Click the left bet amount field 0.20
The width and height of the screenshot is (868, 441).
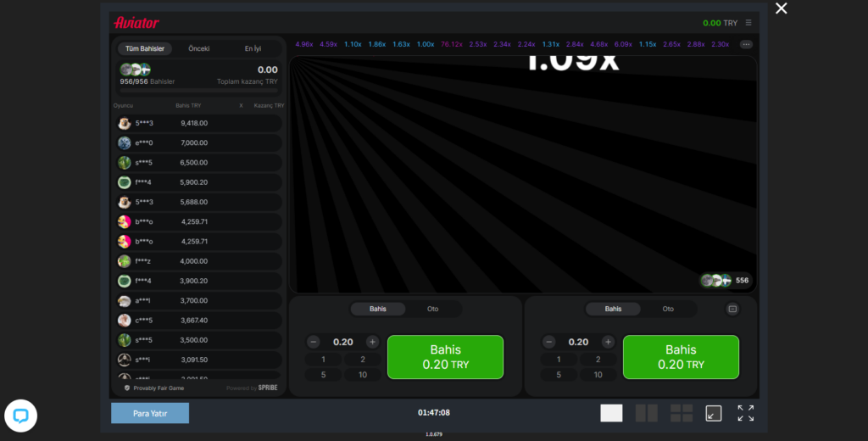pyautogui.click(x=342, y=342)
